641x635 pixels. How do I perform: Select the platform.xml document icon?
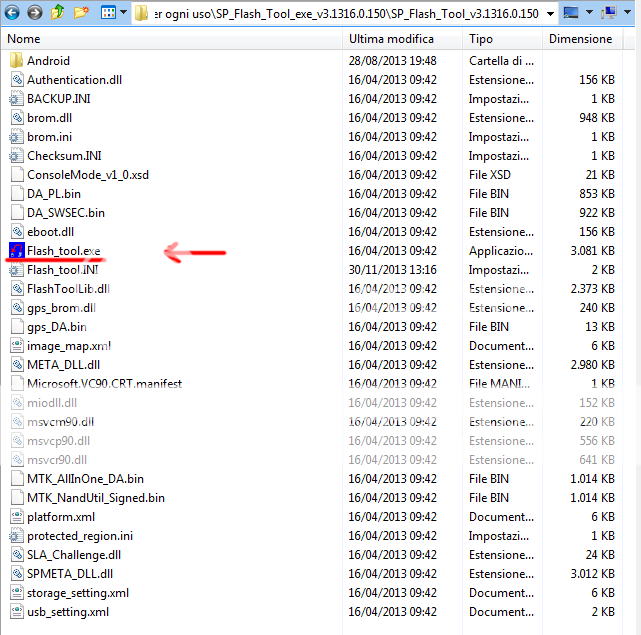point(17,517)
